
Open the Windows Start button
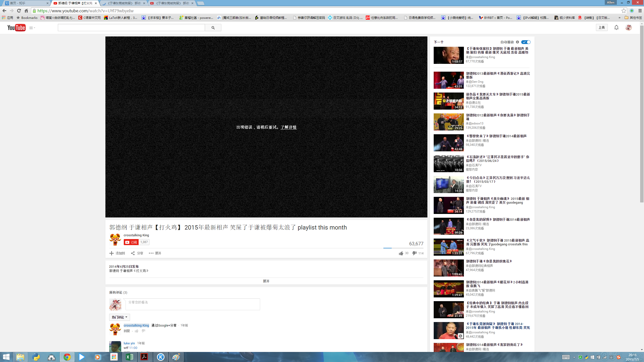click(6, 357)
